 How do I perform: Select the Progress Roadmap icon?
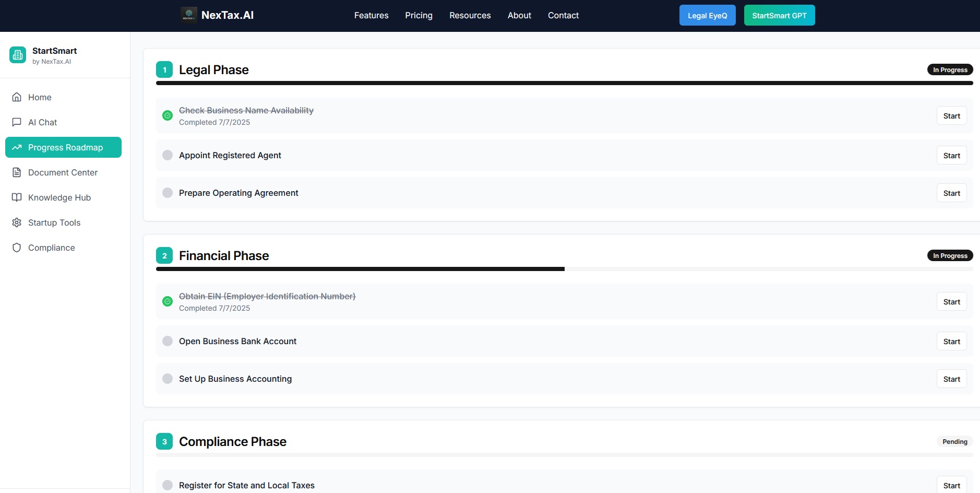click(17, 147)
